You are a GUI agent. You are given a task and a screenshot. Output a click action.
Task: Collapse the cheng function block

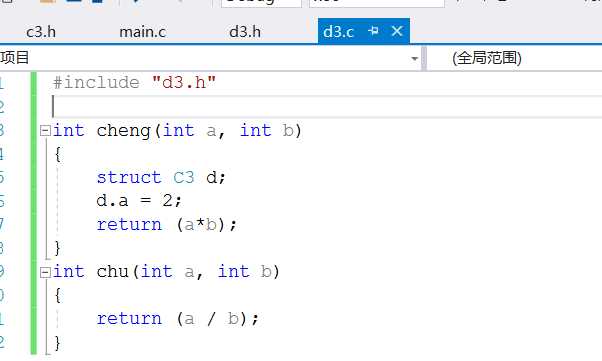(x=45, y=131)
